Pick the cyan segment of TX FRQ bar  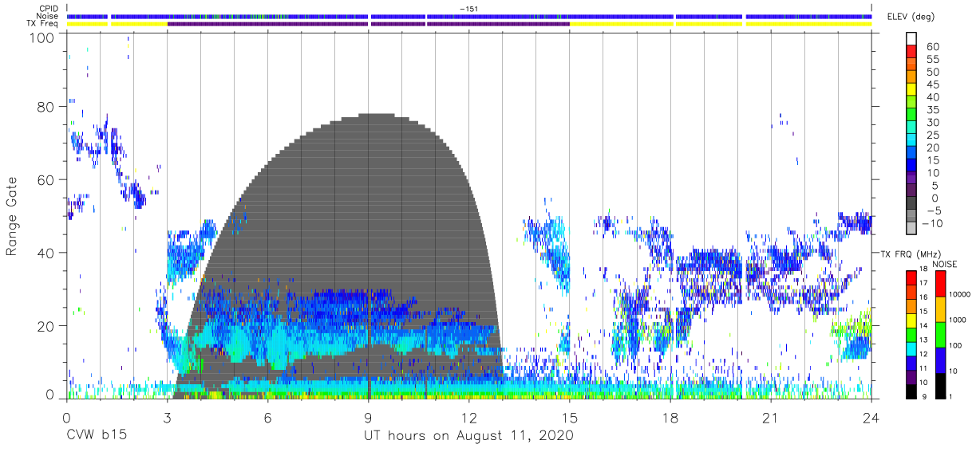click(x=911, y=348)
